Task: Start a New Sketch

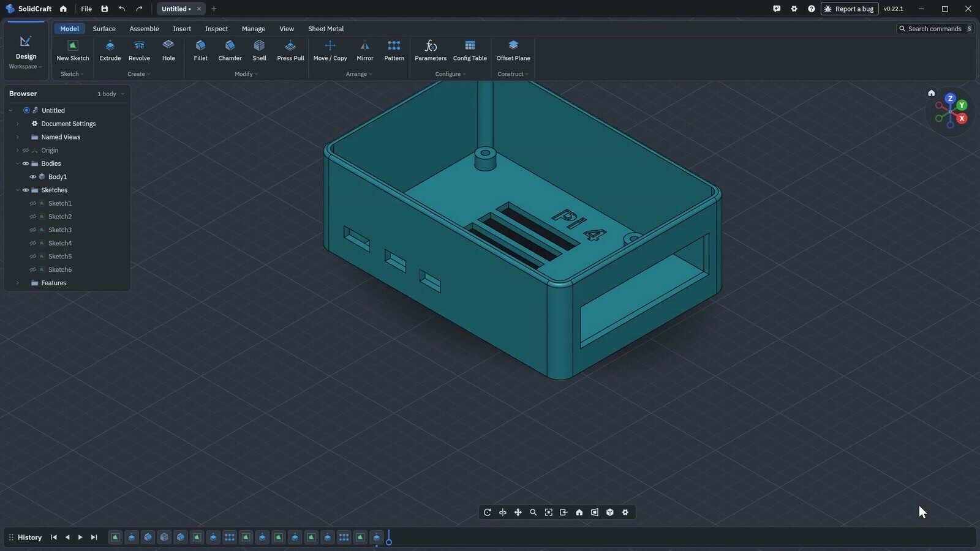Action: pos(73,51)
